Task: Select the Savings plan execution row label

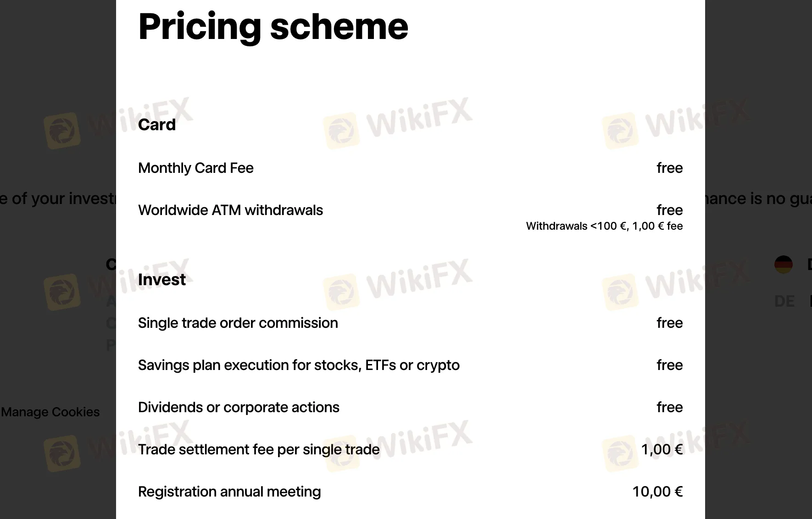Action: click(x=299, y=365)
